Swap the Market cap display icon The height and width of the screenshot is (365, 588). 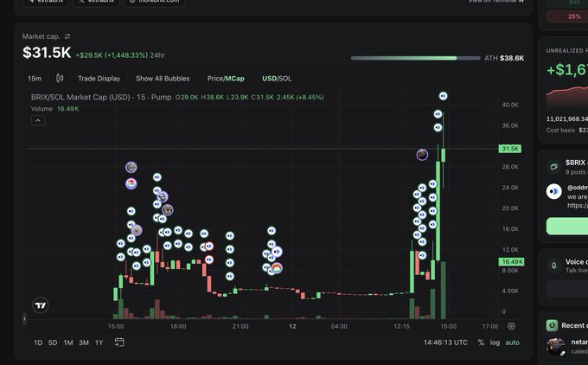(67, 36)
